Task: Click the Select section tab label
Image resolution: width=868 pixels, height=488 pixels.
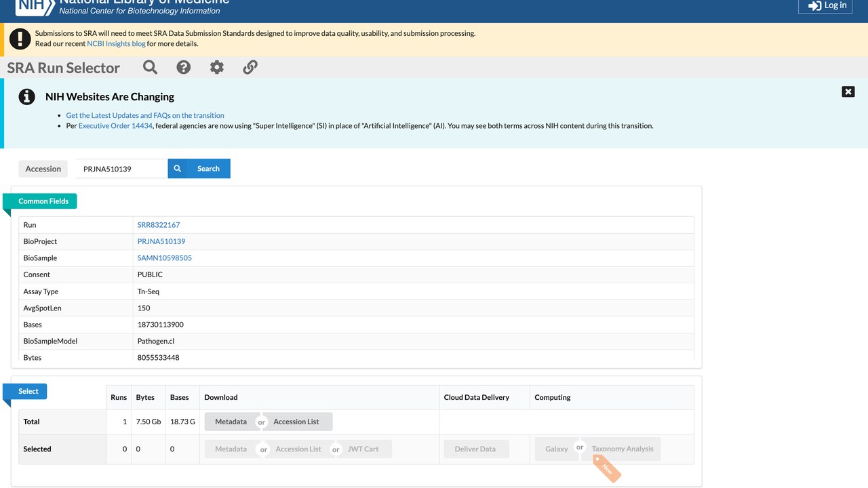Action: tap(28, 391)
